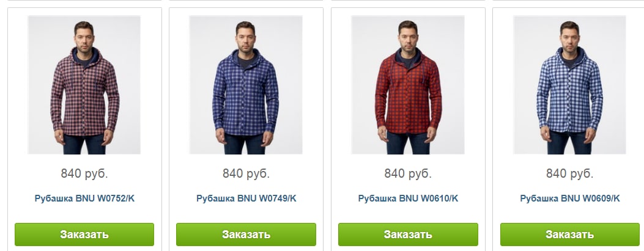Order shirt W0749/K with Заказать button
This screenshot has height=251, width=644.
click(x=246, y=235)
